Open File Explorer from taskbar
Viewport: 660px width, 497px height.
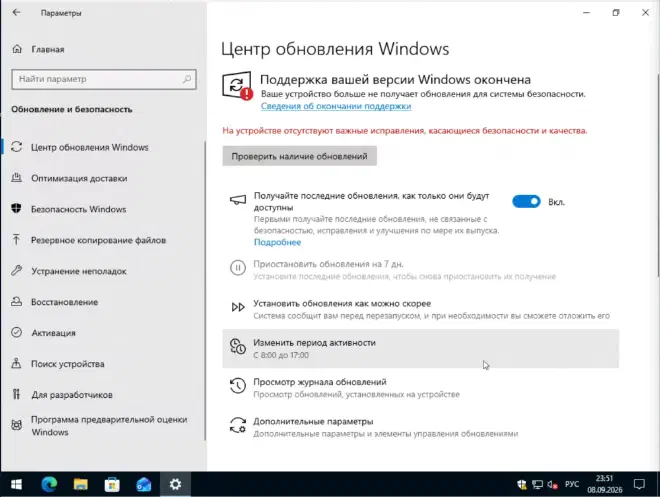tap(80, 484)
